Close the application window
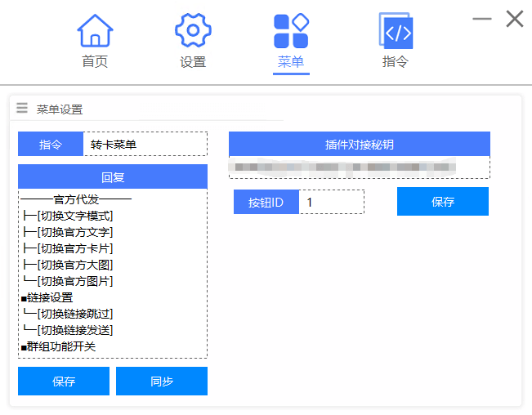532x415 pixels. (515, 19)
